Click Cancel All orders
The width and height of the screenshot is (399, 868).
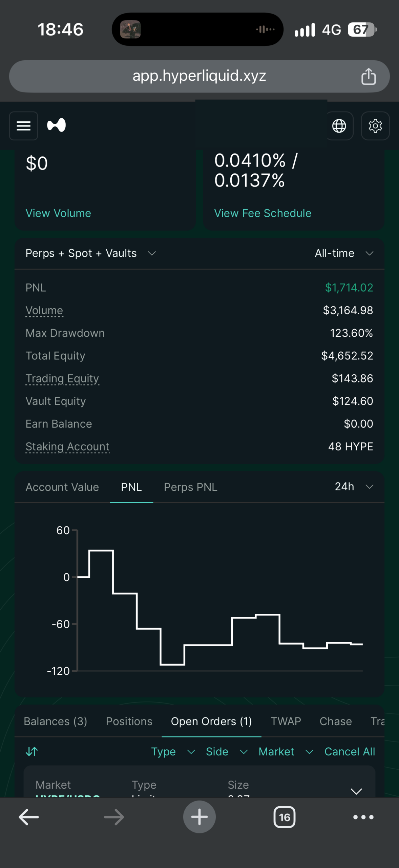[350, 751]
